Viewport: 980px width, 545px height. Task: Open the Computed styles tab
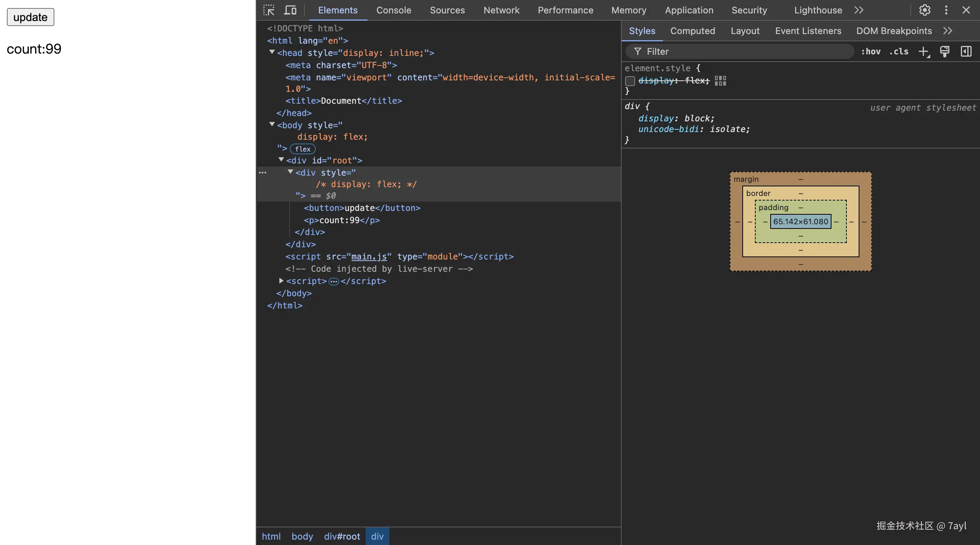coord(693,31)
